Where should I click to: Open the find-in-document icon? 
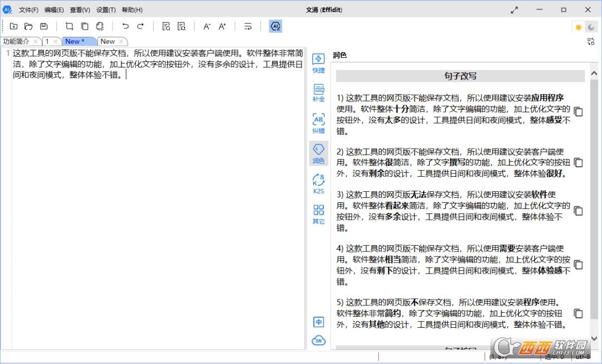(x=166, y=26)
